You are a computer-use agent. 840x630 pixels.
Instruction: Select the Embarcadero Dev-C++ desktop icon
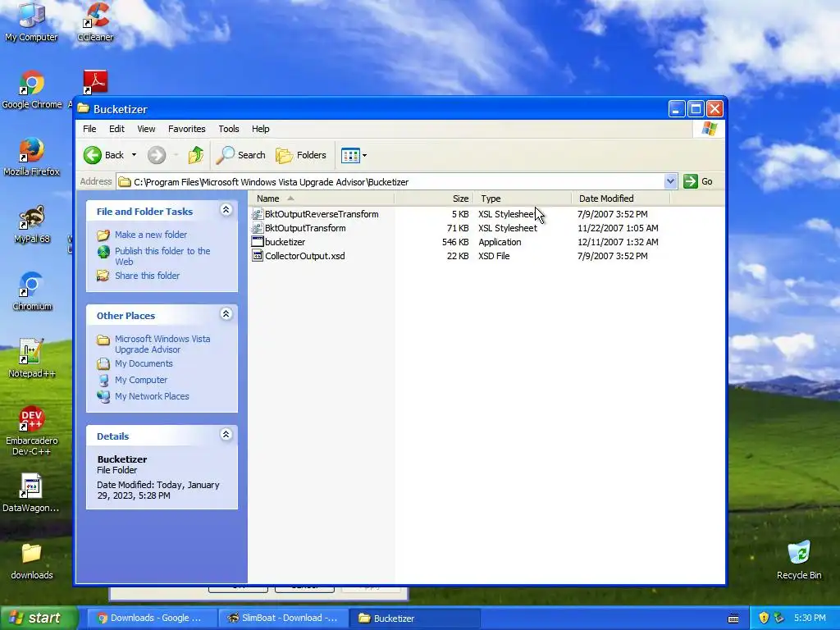coord(32,431)
